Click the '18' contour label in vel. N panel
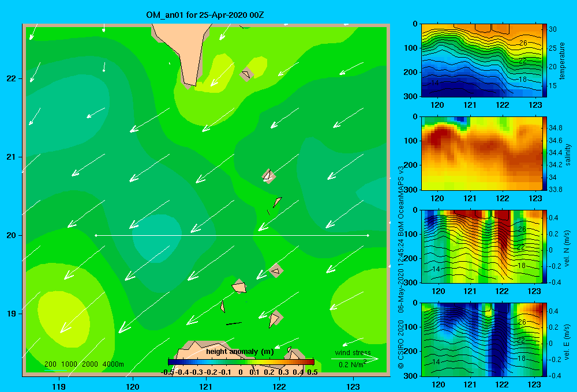The height and width of the screenshot is (392, 577). click(x=522, y=266)
